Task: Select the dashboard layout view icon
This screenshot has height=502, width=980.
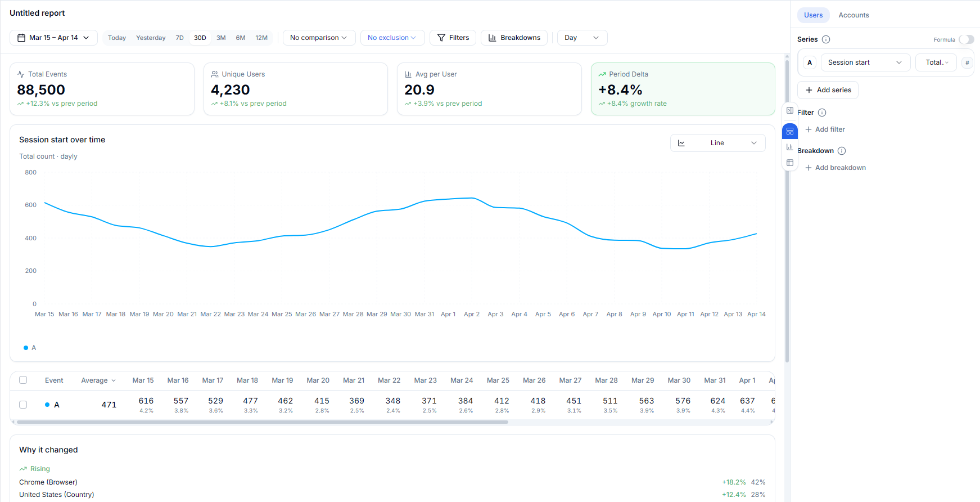Action: pyautogui.click(x=790, y=131)
